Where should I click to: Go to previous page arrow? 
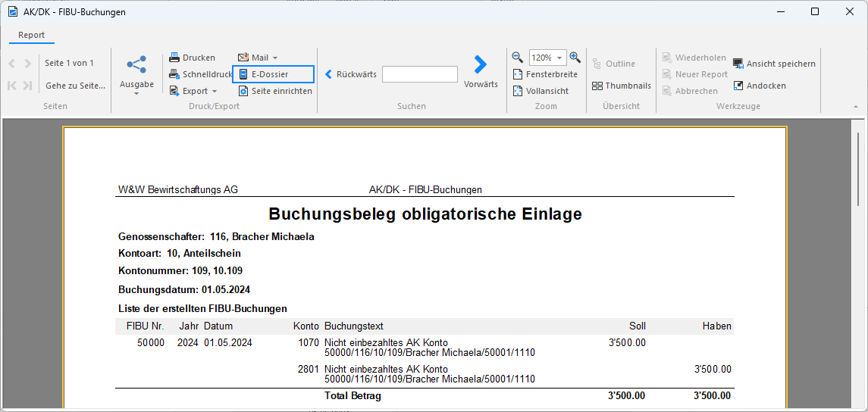click(12, 64)
